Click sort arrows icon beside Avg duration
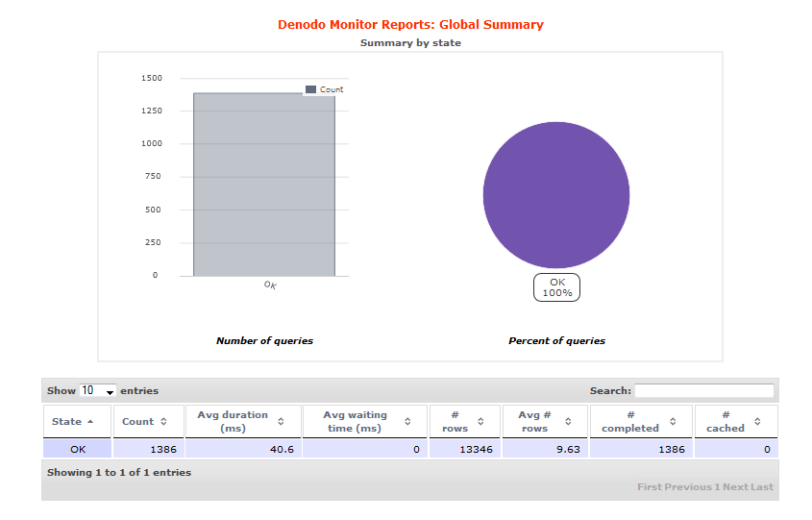Viewport: 812px width, 520px height. tap(281, 422)
